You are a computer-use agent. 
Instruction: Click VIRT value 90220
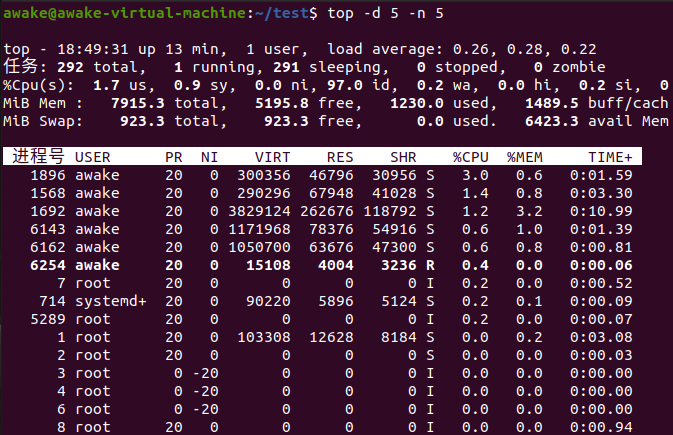tap(268, 301)
